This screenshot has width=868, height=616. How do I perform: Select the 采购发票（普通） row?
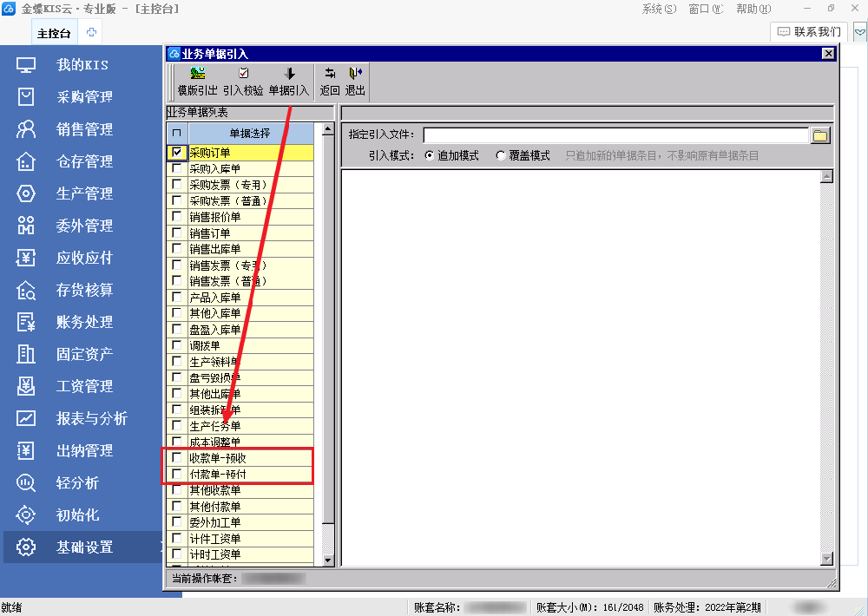point(240,200)
